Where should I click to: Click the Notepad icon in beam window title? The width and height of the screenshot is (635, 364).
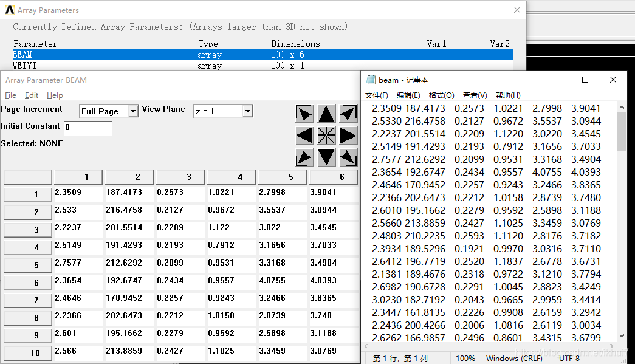coord(371,80)
